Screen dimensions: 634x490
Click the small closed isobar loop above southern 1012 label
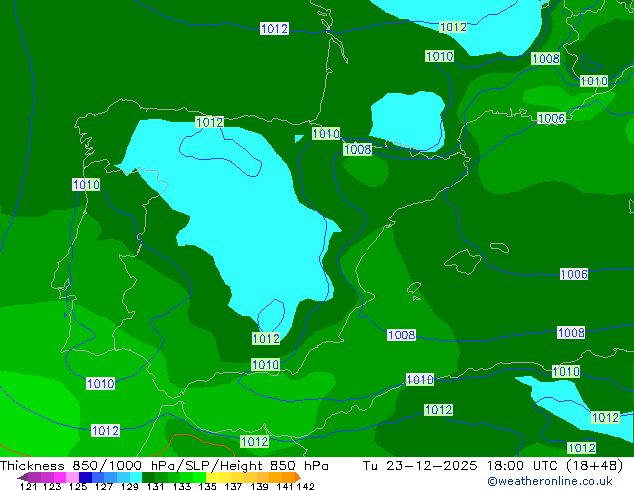coord(271,316)
